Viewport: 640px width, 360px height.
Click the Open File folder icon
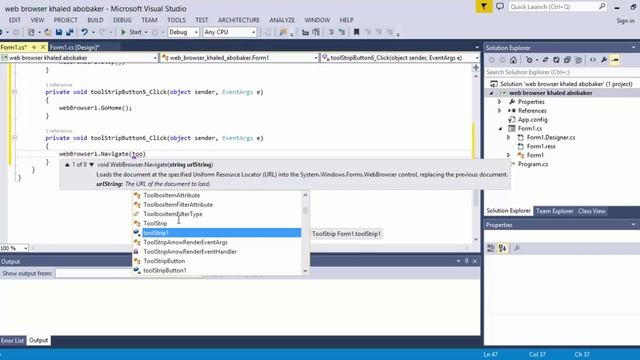coord(48,32)
